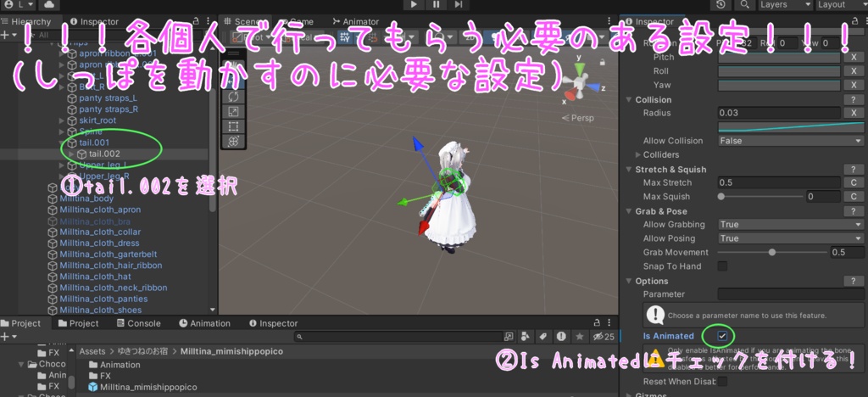Click the scene orientation gizmo cube
The height and width of the screenshot is (397, 868).
tap(580, 83)
